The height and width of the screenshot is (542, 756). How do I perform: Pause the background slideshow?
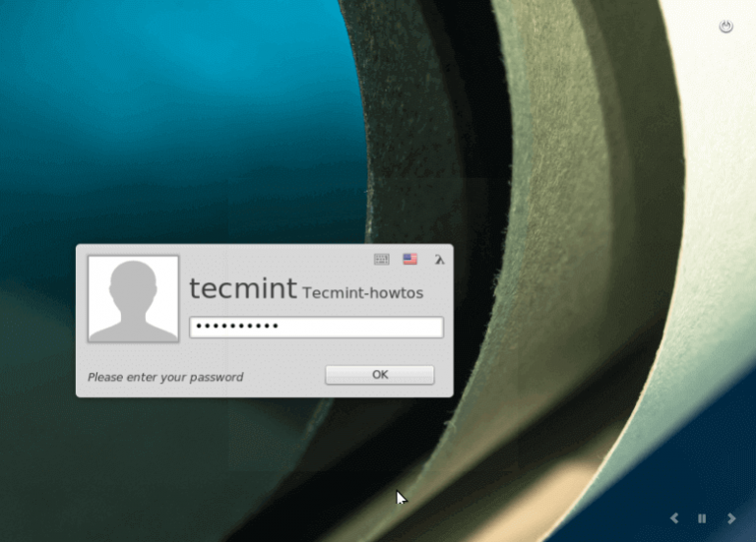[702, 518]
